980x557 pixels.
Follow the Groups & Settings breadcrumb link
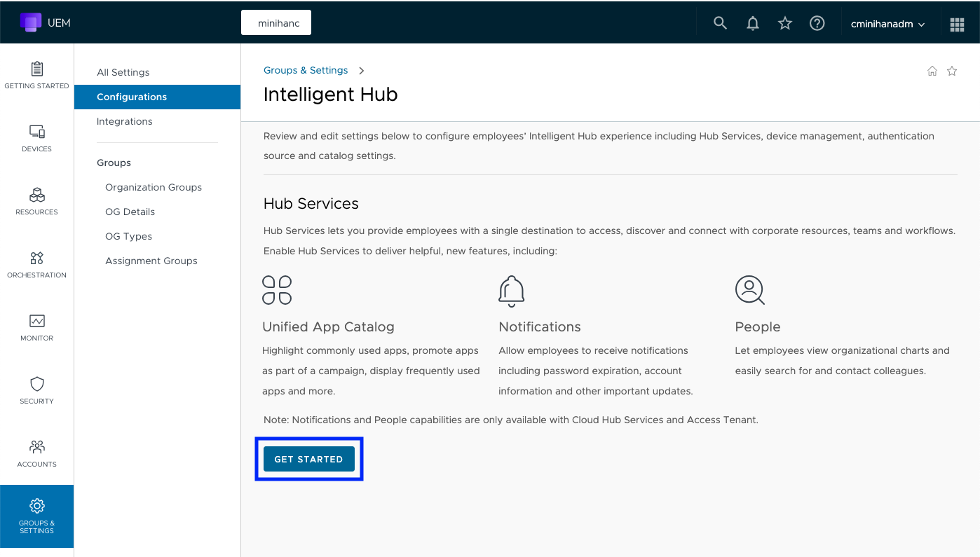tap(306, 70)
